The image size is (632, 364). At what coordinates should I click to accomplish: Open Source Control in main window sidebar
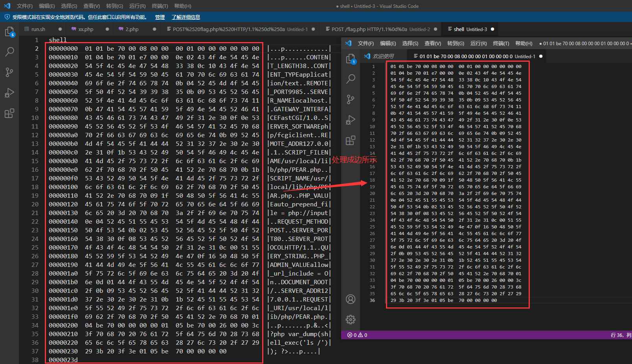coord(9,72)
